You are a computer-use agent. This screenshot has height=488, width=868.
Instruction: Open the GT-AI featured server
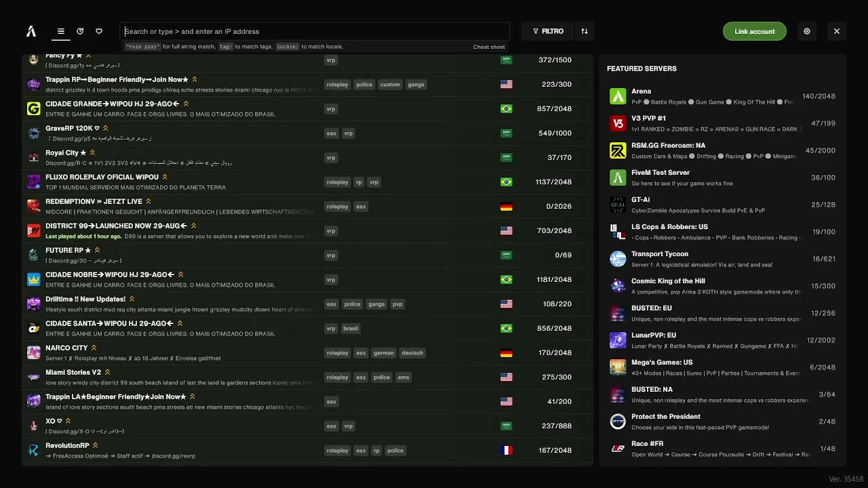[x=722, y=205]
